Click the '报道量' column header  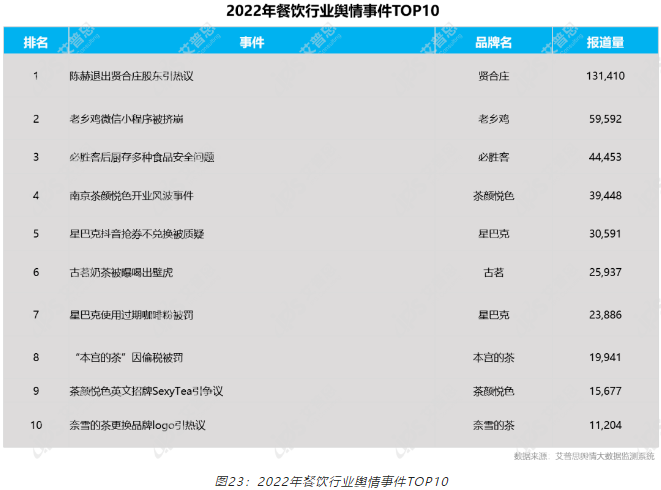click(605, 42)
